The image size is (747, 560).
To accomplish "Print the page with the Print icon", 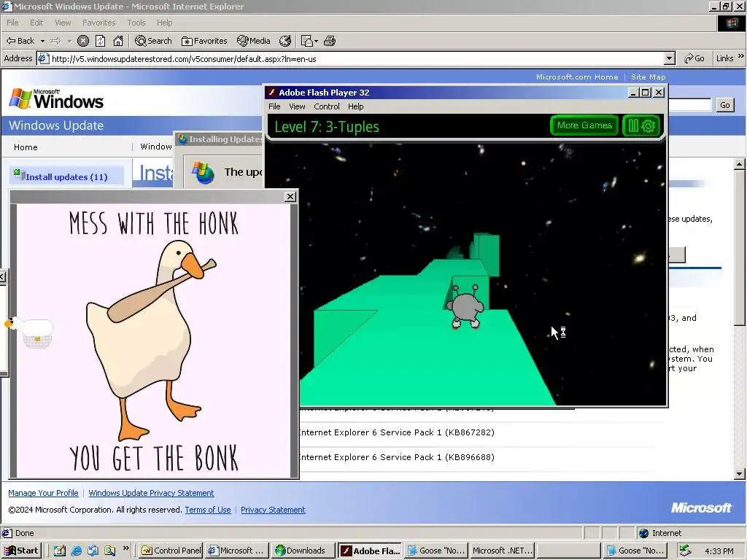I will click(330, 41).
